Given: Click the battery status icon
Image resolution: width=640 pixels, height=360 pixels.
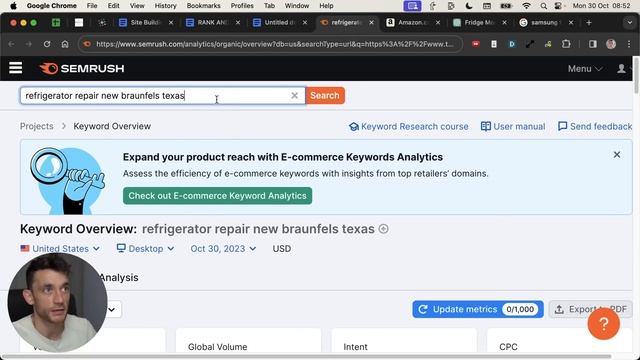Looking at the screenshot, I should coord(506,6).
